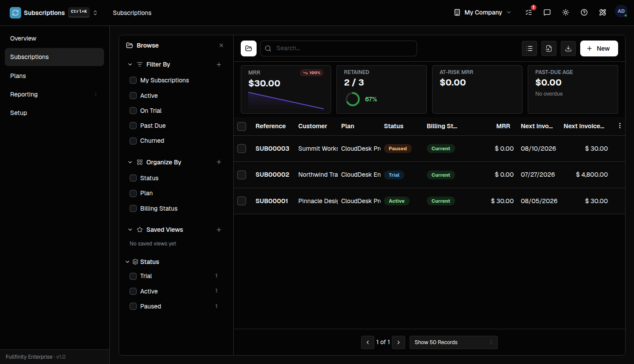Image resolution: width=634 pixels, height=364 pixels.
Task: Open the chat messages icon in header
Action: tap(547, 12)
